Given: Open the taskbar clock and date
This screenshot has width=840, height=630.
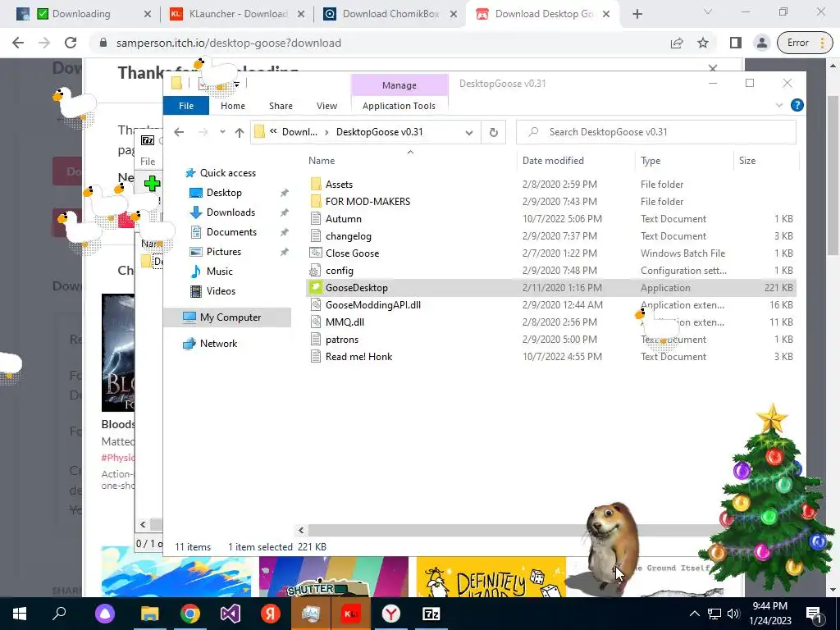Looking at the screenshot, I should (x=769, y=614).
